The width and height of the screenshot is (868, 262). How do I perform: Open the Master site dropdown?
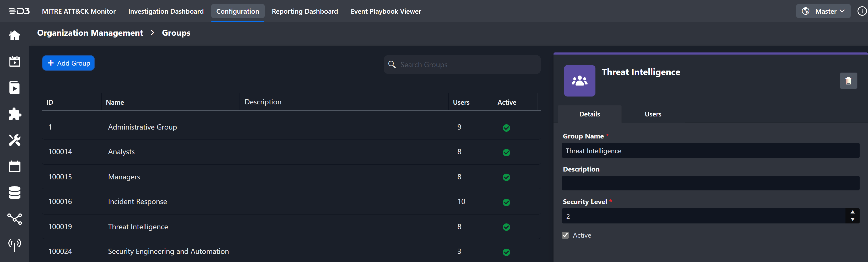coord(823,11)
